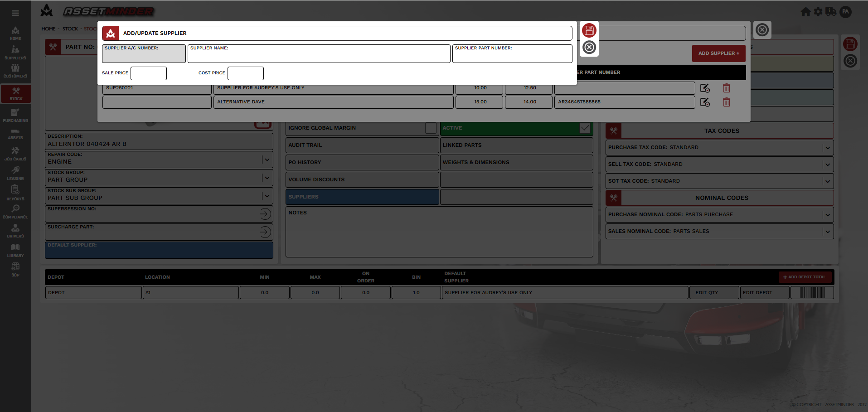Edit the SUP250221 supplier row
Image resolution: width=868 pixels, height=412 pixels.
tap(705, 88)
